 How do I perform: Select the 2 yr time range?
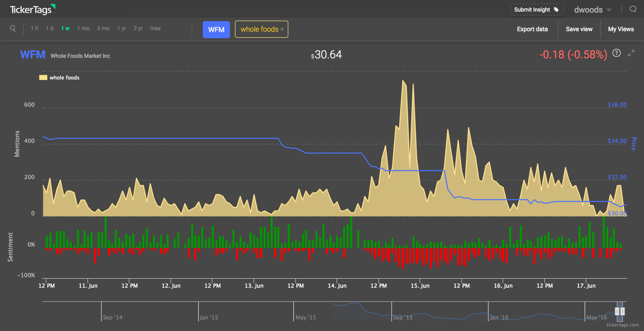(138, 28)
